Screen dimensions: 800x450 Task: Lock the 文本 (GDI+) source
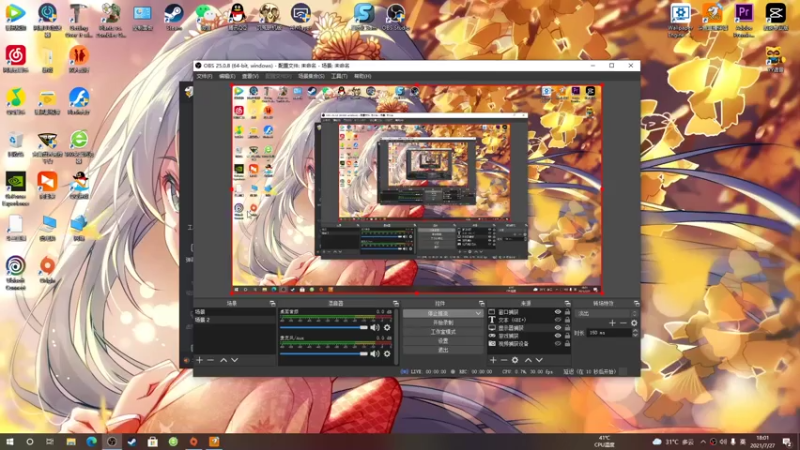[567, 320]
